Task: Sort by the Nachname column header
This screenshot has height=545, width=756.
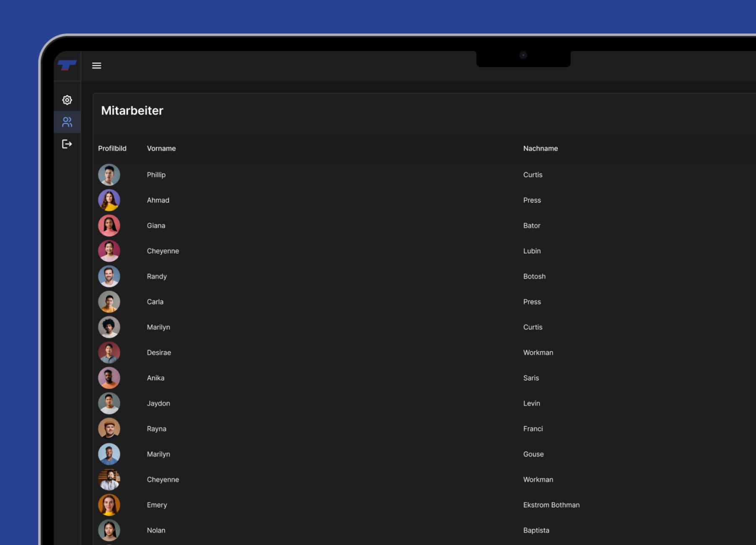Action: pos(540,148)
